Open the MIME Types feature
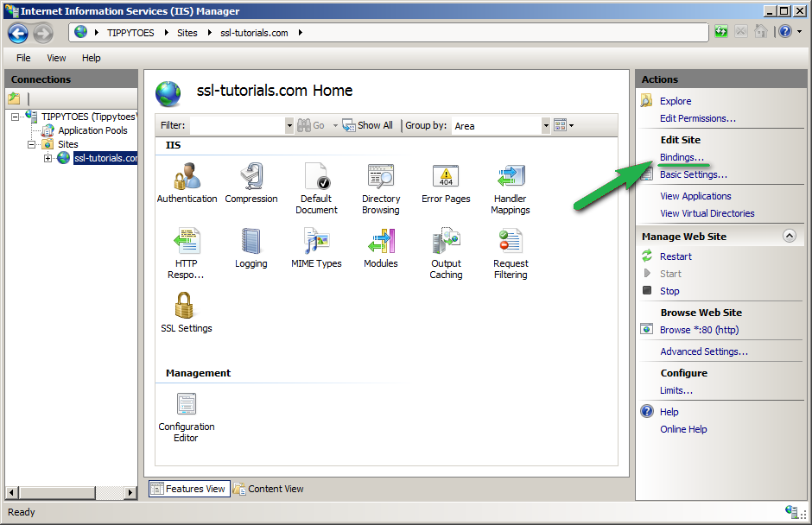 pos(316,248)
